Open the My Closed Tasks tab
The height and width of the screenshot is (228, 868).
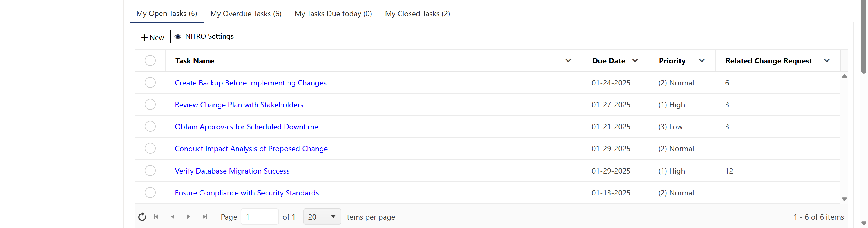417,14
